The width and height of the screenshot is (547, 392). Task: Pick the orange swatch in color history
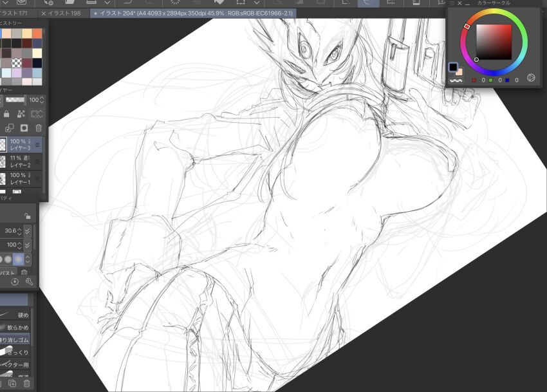[37, 33]
